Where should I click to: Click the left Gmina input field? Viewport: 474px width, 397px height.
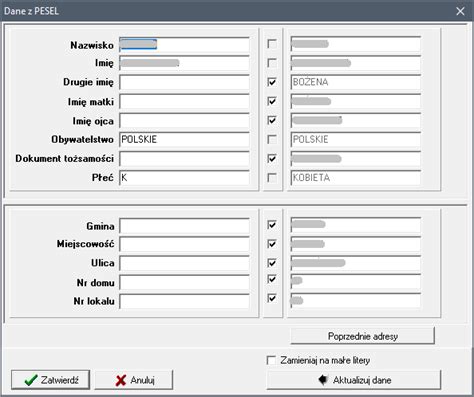(184, 226)
